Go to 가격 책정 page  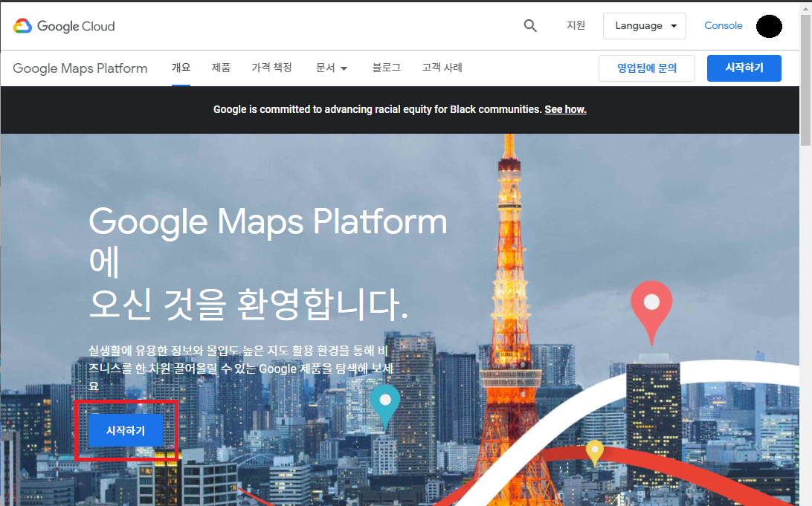[x=272, y=68]
